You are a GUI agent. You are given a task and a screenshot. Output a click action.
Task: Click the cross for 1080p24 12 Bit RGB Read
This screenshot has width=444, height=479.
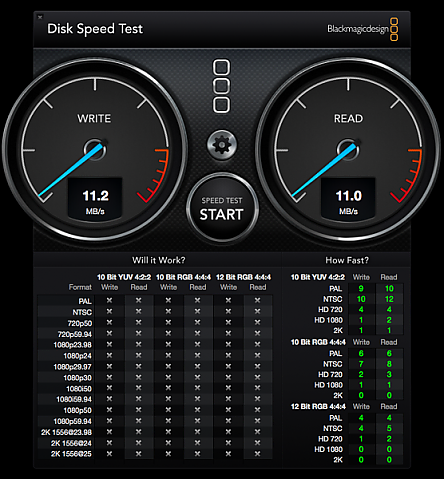pos(257,355)
